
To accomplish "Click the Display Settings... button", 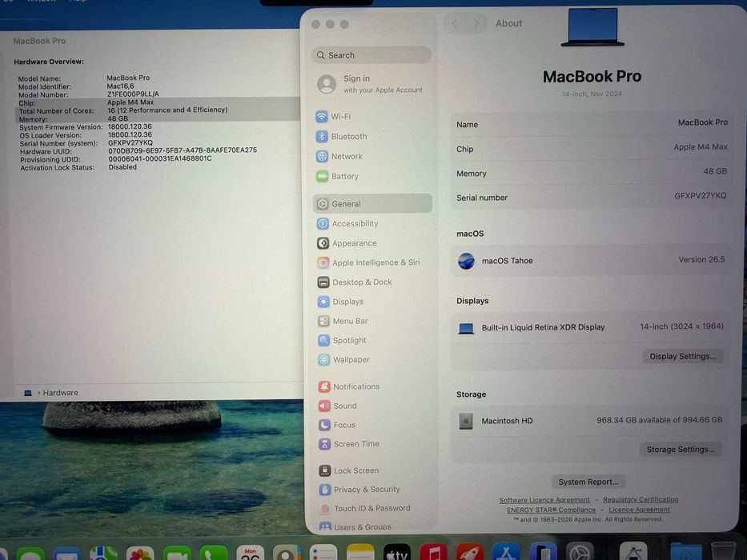I will 682,356.
